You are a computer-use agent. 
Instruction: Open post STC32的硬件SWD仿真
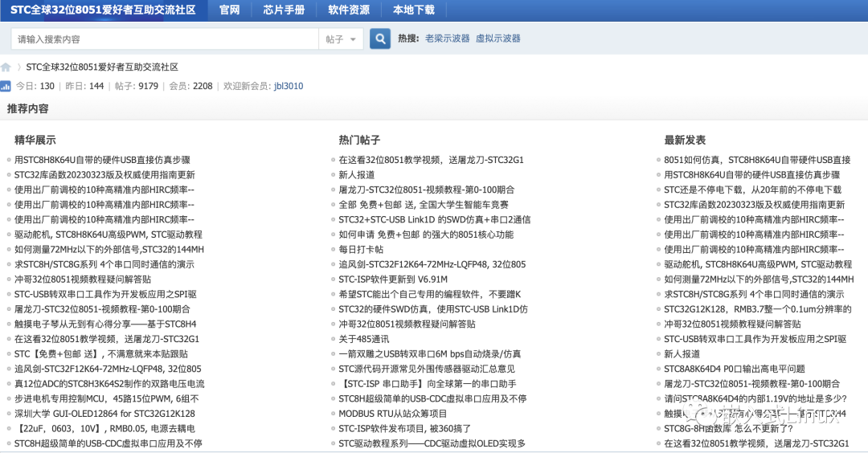click(433, 309)
